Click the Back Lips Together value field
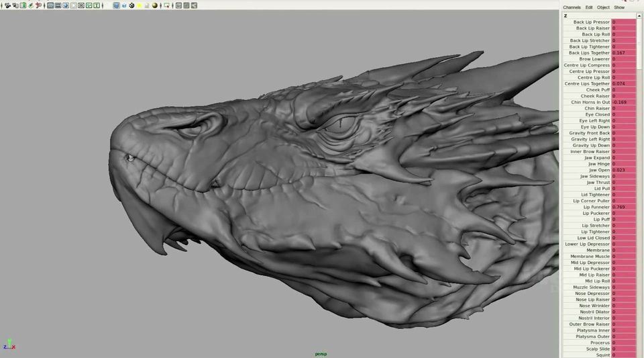 click(623, 53)
